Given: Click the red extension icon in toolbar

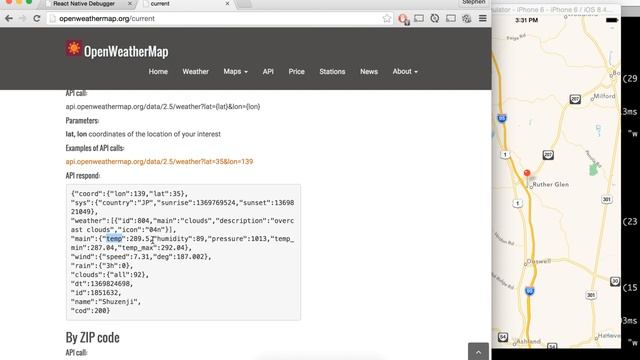Looking at the screenshot, I should click(x=403, y=19).
